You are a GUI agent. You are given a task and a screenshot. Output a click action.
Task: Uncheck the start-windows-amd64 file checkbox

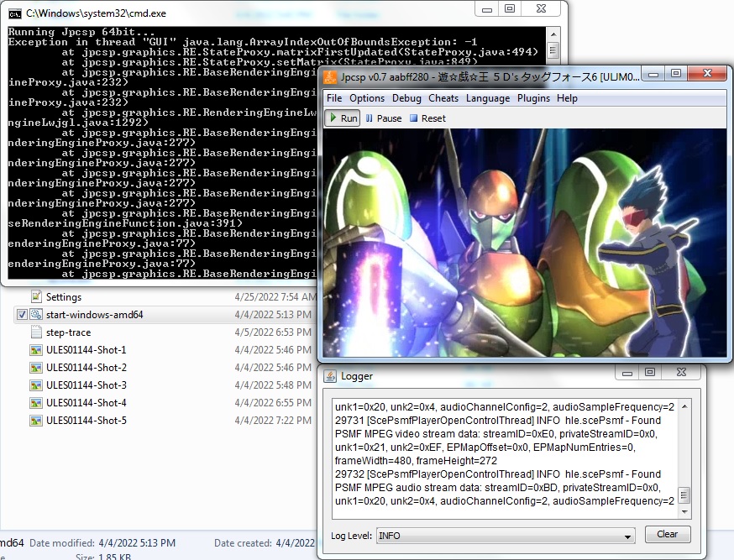point(21,315)
